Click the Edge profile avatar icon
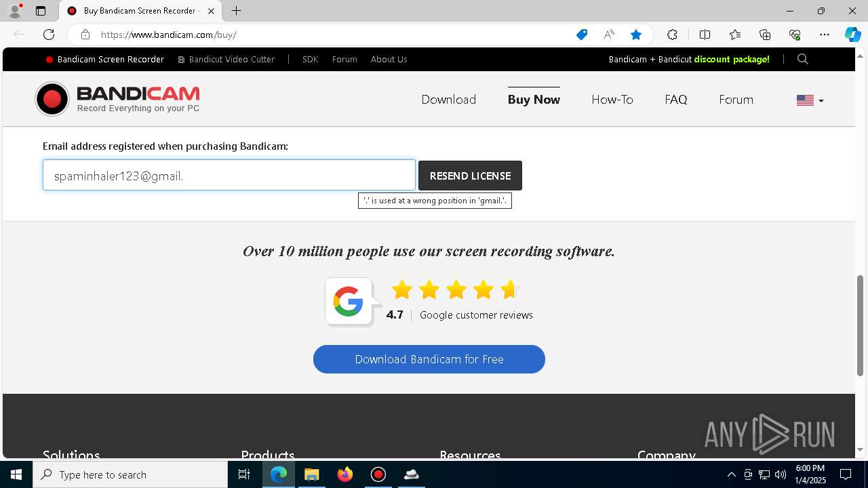The image size is (868, 488). (x=15, y=11)
